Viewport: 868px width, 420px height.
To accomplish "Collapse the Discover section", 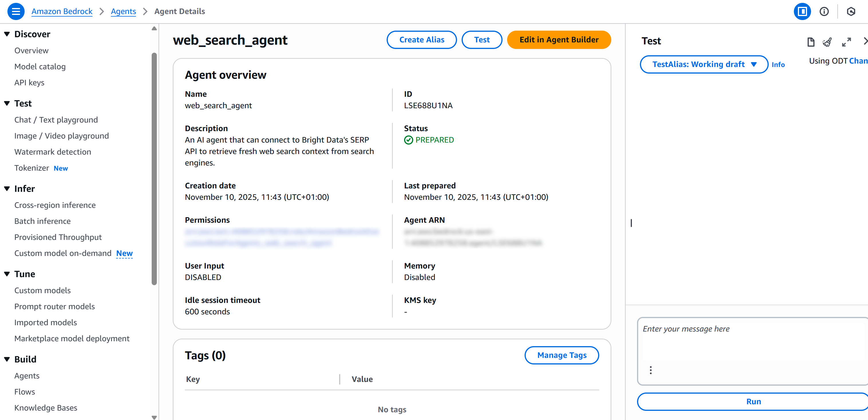I will coord(7,34).
